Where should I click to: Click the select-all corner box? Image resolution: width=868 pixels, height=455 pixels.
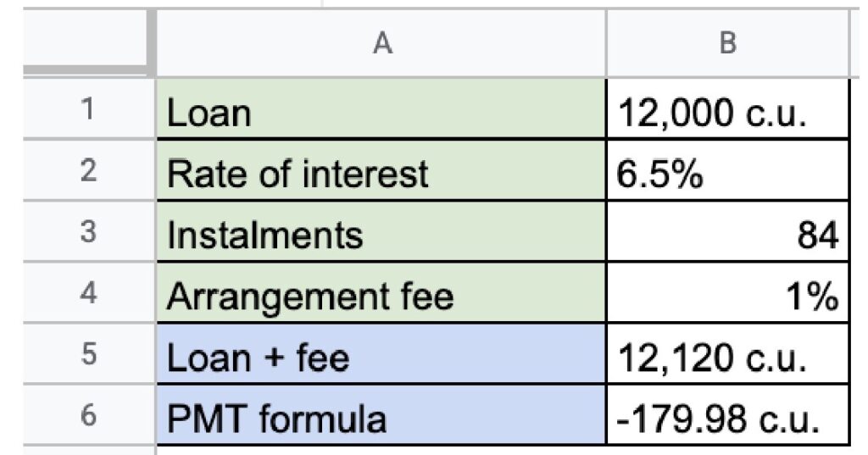pos(88,42)
